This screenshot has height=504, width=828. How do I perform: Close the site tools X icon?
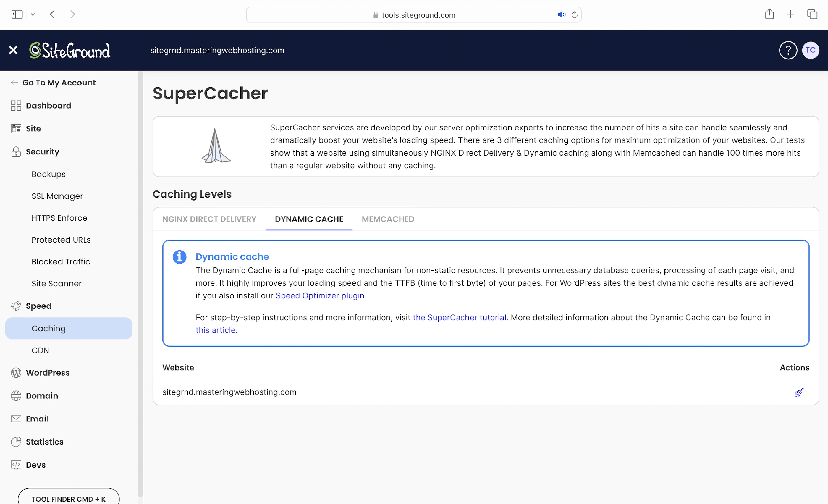point(13,50)
